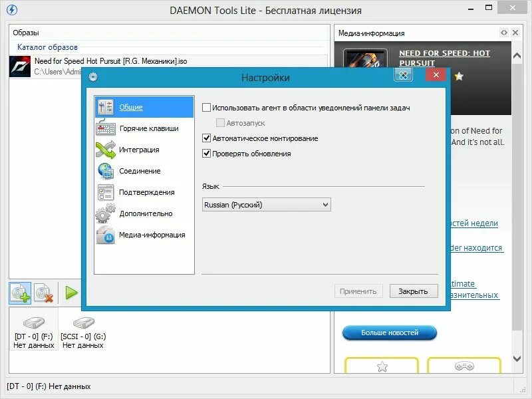The height and width of the screenshot is (399, 532).
Task: Open Подтверждения checklist icon
Action: (106, 192)
